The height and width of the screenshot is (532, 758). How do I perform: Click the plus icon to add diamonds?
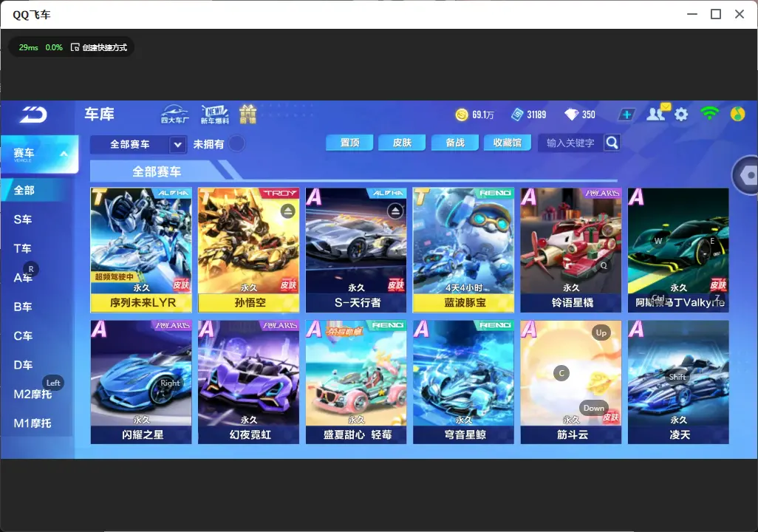pyautogui.click(x=626, y=115)
